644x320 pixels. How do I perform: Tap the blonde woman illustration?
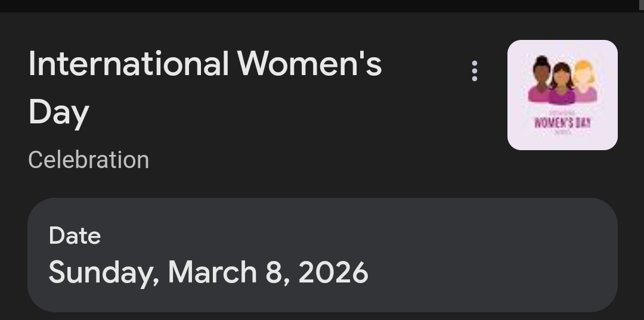(584, 83)
